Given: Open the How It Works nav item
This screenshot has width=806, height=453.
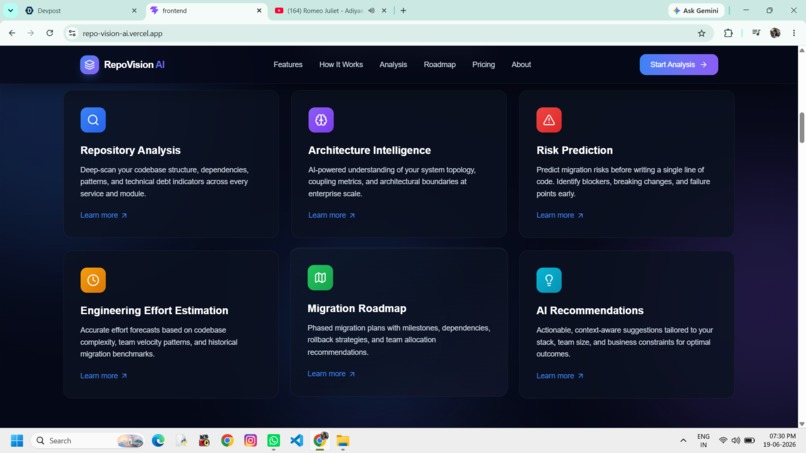Looking at the screenshot, I should coord(341,65).
